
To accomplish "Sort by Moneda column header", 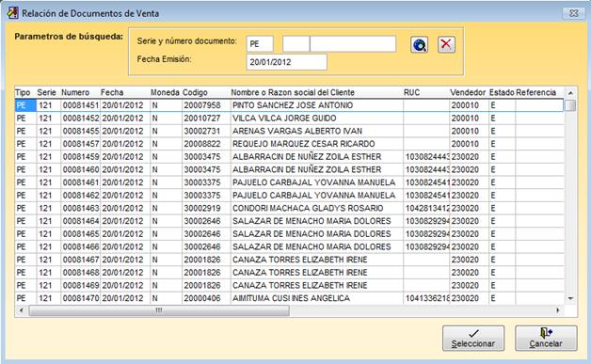I will click(x=165, y=92).
